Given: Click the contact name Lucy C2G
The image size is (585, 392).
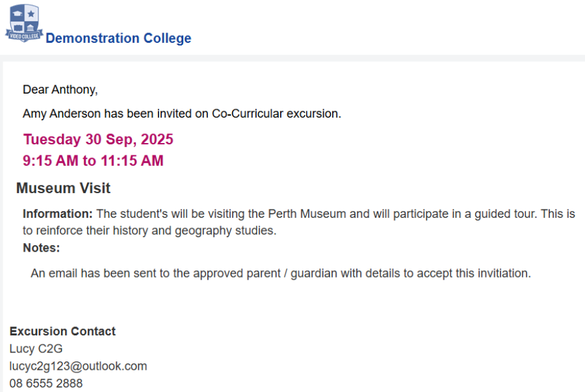Looking at the screenshot, I should tap(36, 348).
